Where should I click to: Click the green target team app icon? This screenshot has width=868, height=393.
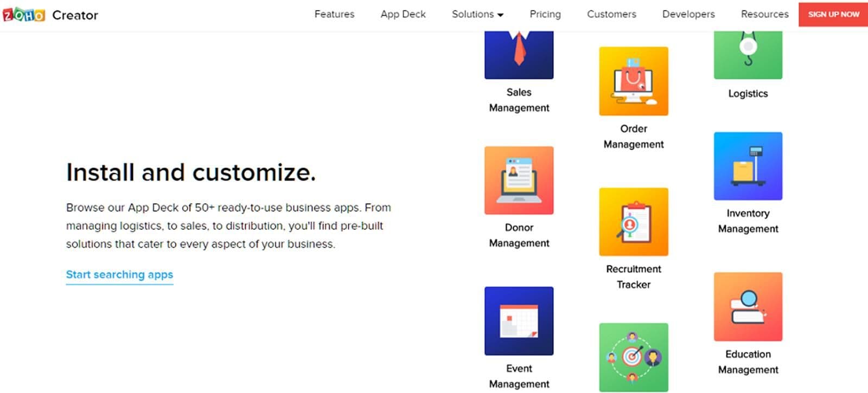click(634, 357)
